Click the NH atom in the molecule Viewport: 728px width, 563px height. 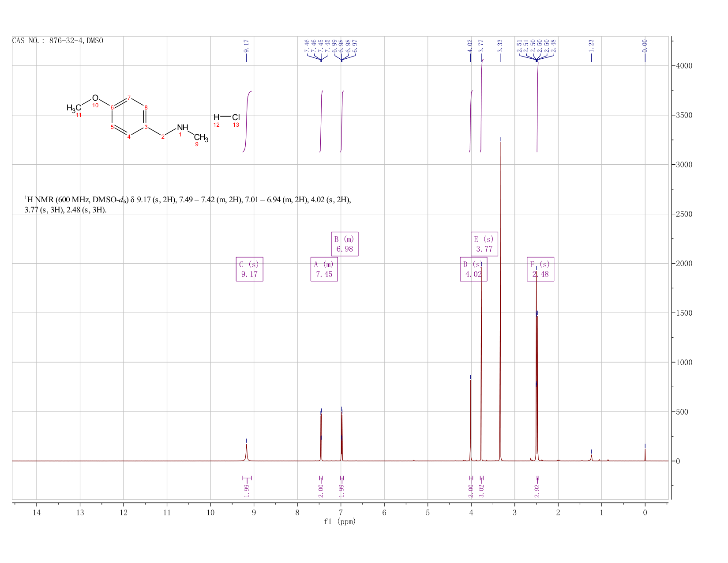point(182,128)
